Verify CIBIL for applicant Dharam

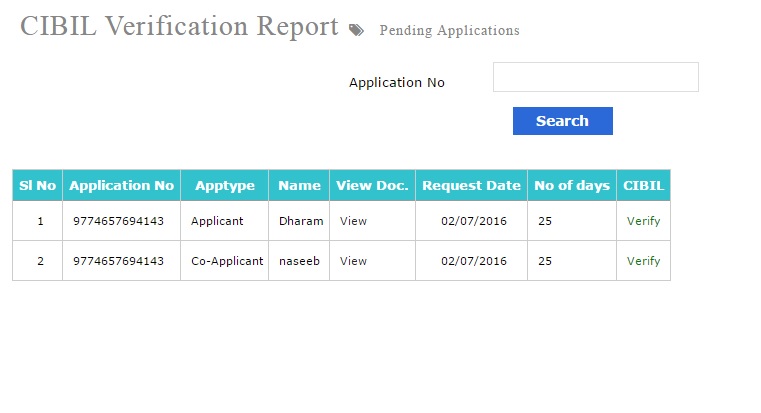(x=643, y=221)
